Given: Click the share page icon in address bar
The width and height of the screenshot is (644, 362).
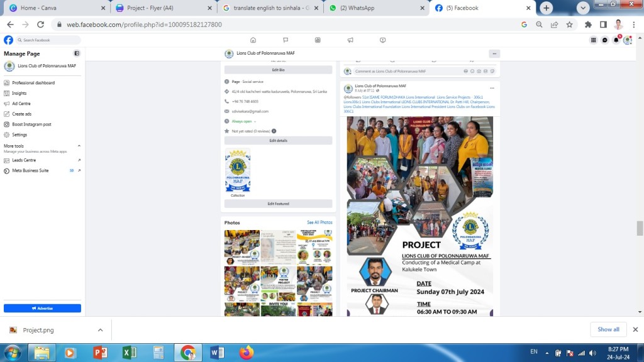Looking at the screenshot, I should 555,25.
